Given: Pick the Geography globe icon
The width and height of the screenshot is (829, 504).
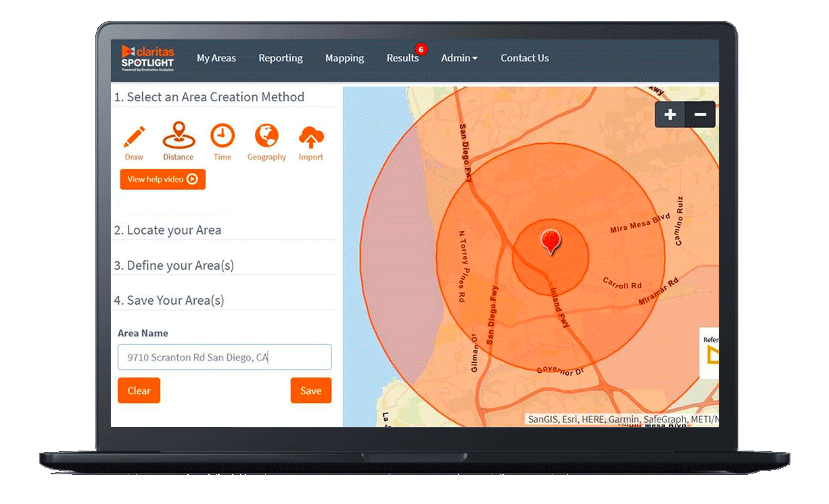Looking at the screenshot, I should 266,136.
